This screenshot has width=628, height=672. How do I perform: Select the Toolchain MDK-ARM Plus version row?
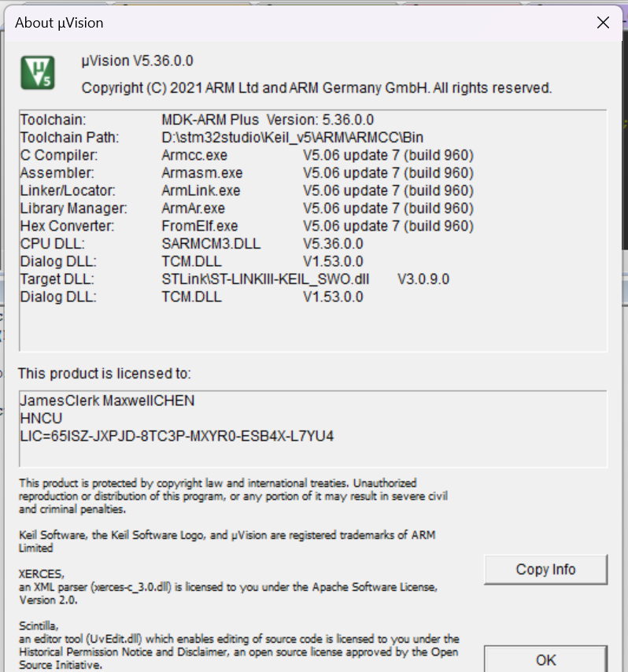click(x=198, y=120)
